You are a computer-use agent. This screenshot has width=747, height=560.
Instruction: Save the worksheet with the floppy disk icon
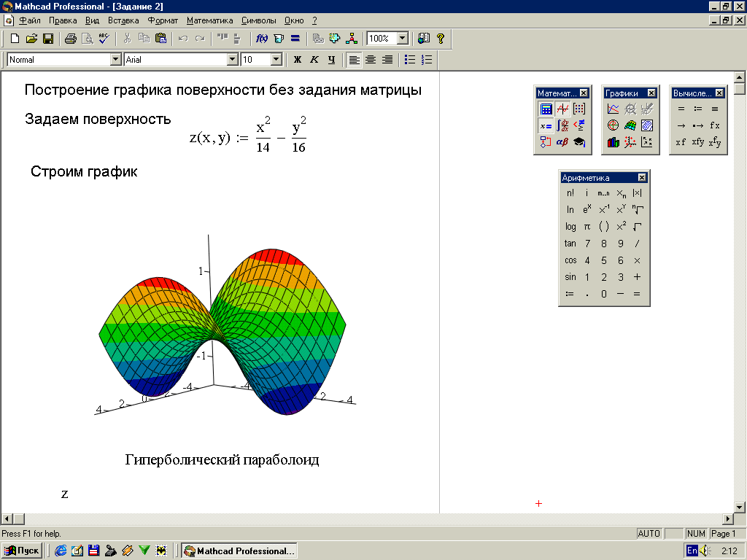(48, 39)
